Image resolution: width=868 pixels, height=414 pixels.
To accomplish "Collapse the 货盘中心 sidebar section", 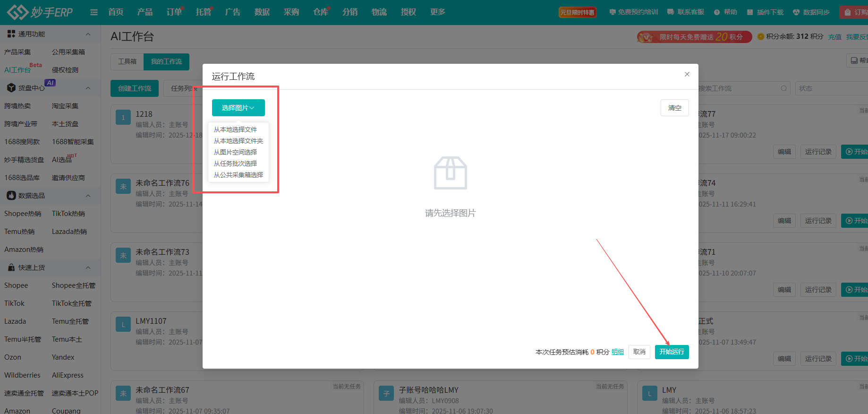I will (x=88, y=88).
